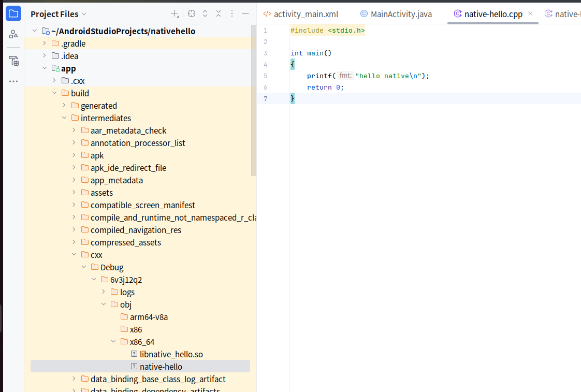Expand the apk folder
Screen dimensions: 581x392
pos(74,155)
